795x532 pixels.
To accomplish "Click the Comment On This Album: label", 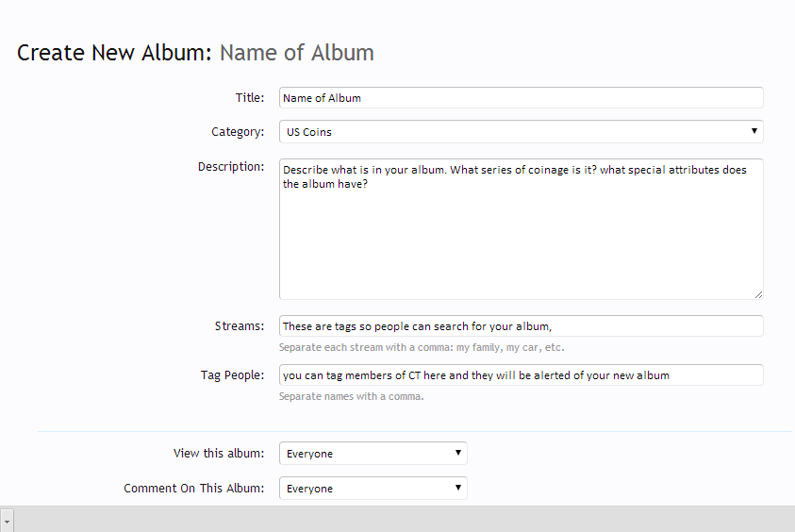I will click(x=193, y=489).
